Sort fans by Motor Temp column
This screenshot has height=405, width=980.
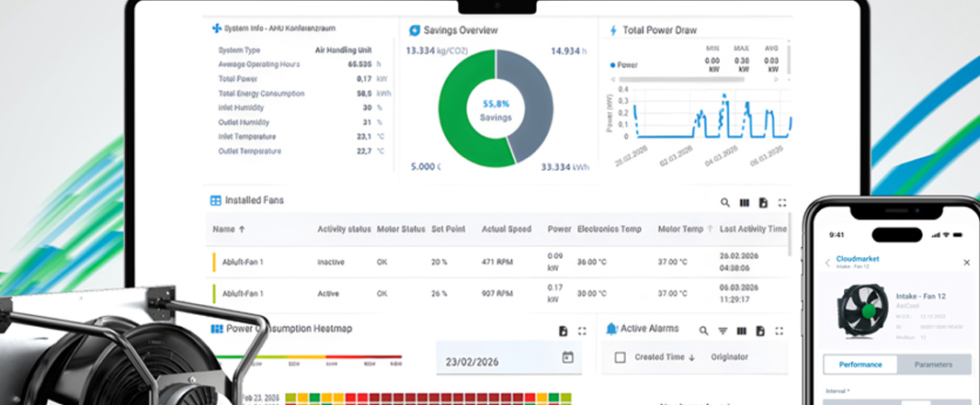tap(685, 229)
